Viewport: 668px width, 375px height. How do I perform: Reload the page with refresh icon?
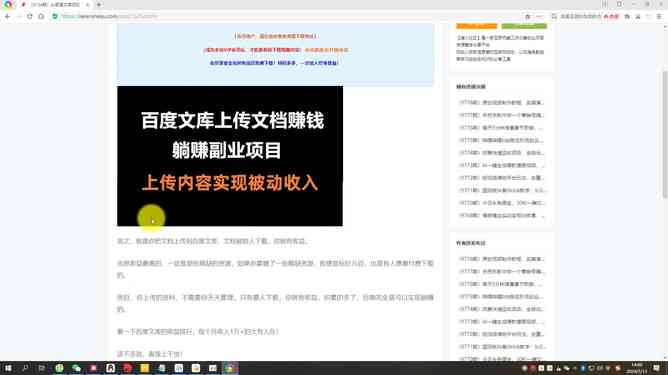[29, 16]
